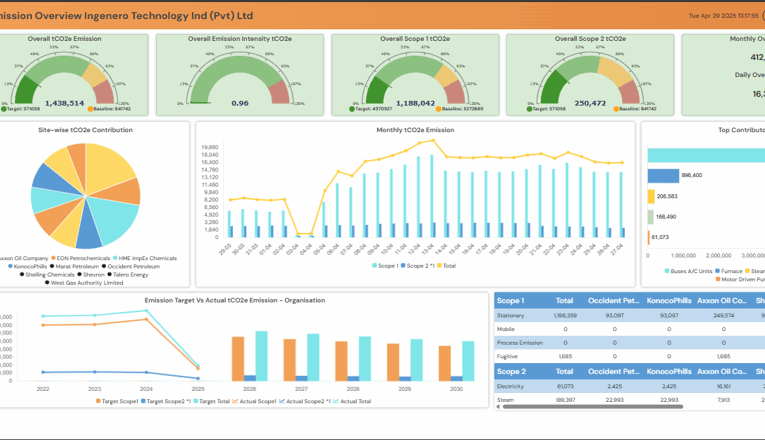This screenshot has height=440, width=765.
Task: Click the Electricity row in Scope 2 table
Action: tap(512, 385)
